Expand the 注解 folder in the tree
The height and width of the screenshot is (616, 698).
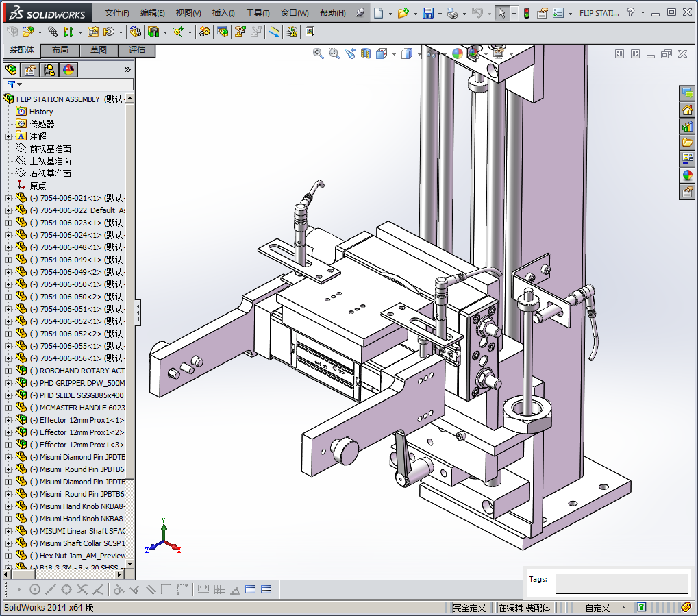pyautogui.click(x=8, y=136)
